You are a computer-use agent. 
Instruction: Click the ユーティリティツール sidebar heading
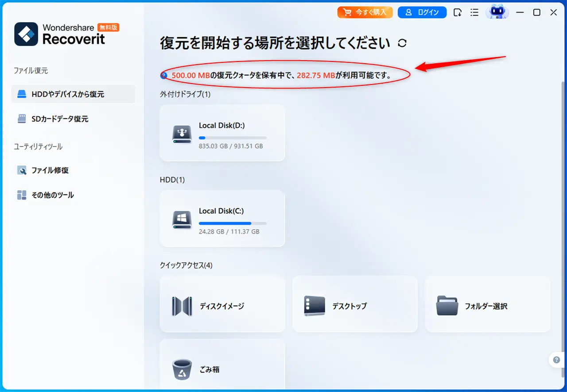[38, 146]
